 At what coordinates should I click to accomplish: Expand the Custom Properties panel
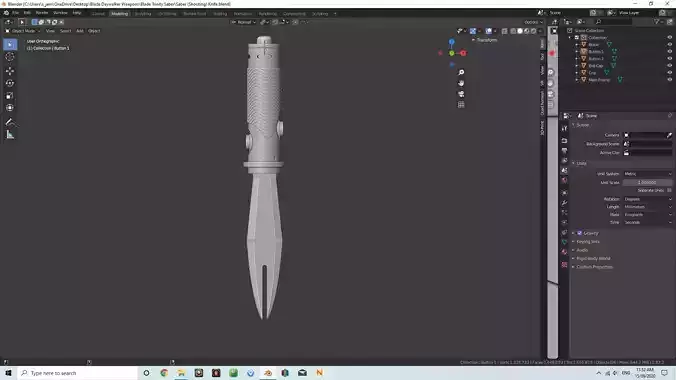594,267
